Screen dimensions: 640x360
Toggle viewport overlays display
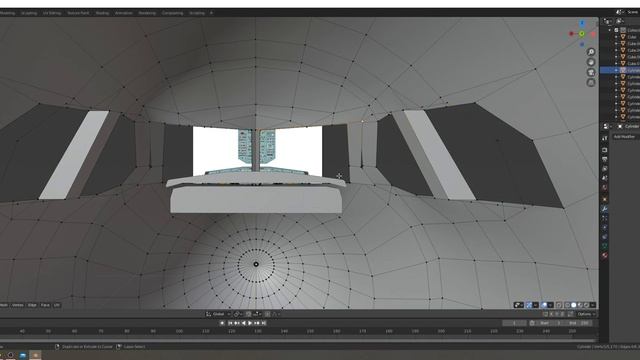[x=544, y=305]
